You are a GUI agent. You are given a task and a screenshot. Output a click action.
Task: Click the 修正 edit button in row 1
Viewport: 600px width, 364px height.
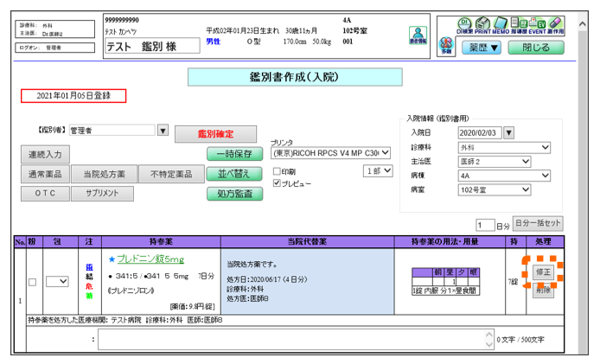pos(542,271)
